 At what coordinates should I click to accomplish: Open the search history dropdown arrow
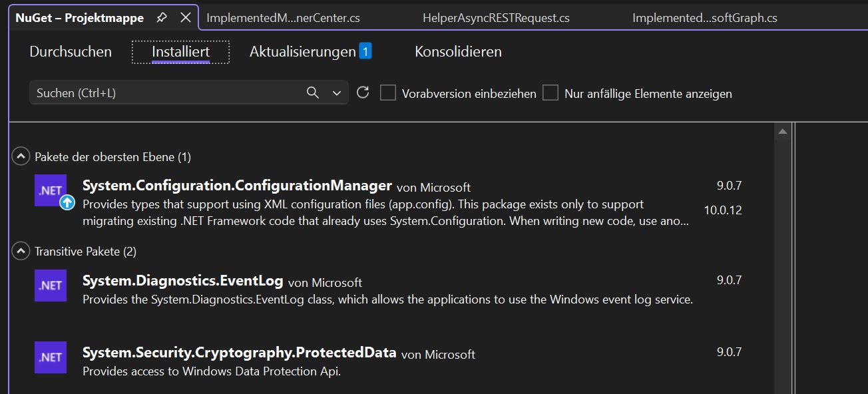336,93
